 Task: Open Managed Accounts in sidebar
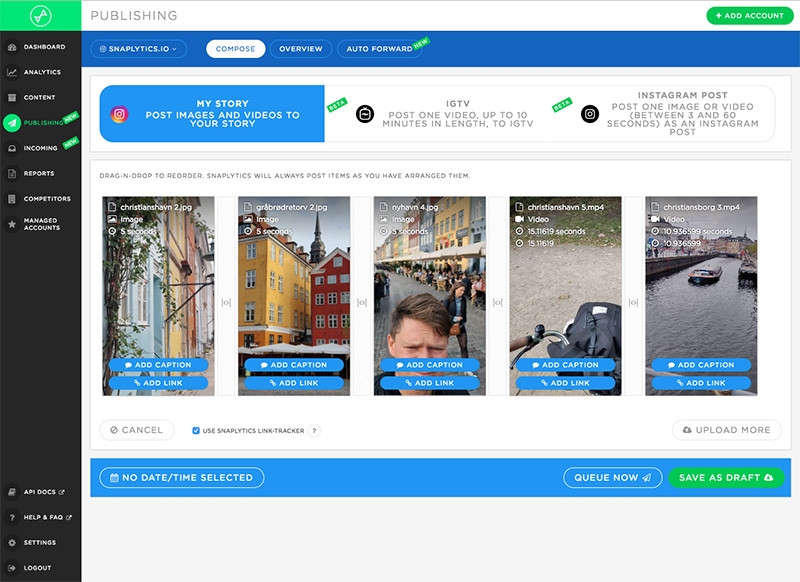[40, 224]
